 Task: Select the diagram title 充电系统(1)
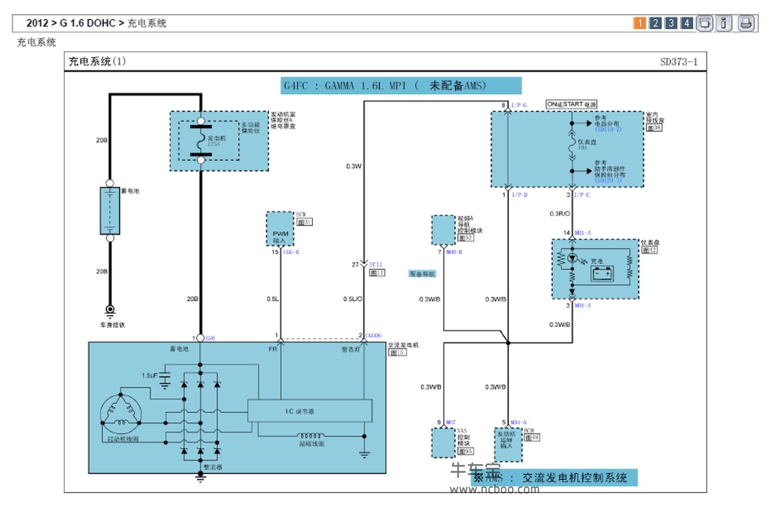coord(97,61)
